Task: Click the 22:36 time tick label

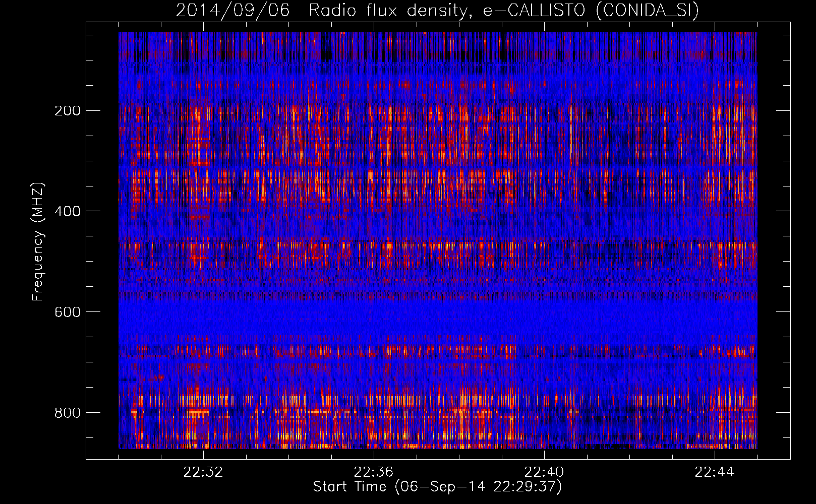Action: 374,472
